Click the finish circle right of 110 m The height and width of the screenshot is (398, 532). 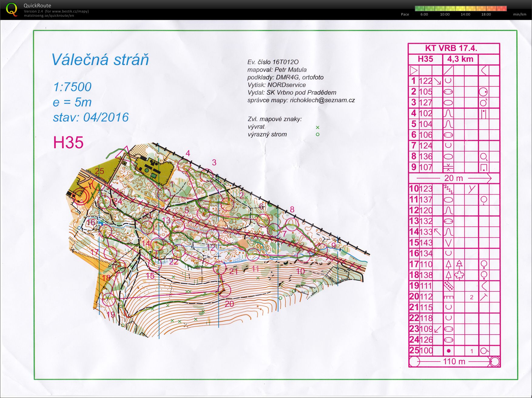(495, 362)
